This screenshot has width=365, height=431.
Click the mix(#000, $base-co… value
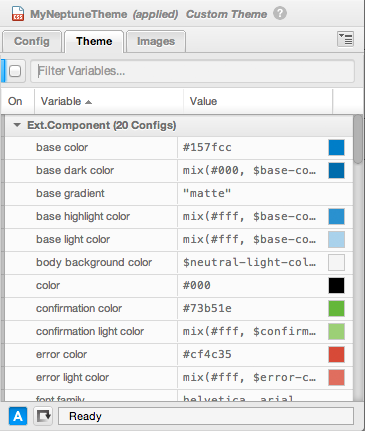[249, 170]
